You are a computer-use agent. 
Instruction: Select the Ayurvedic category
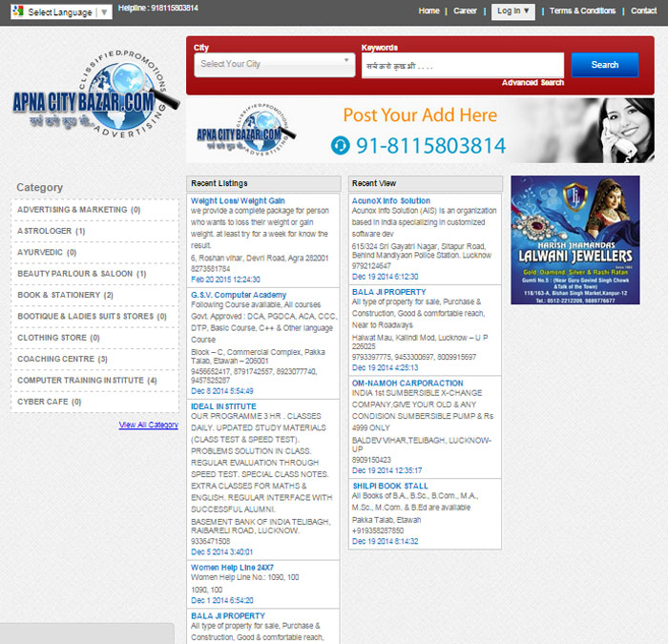pyautogui.click(x=47, y=252)
